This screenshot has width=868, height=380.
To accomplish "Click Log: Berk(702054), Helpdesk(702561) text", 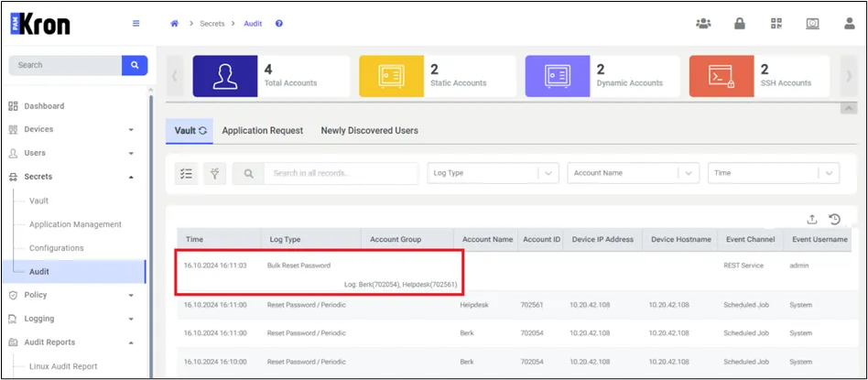I will pyautogui.click(x=400, y=285).
